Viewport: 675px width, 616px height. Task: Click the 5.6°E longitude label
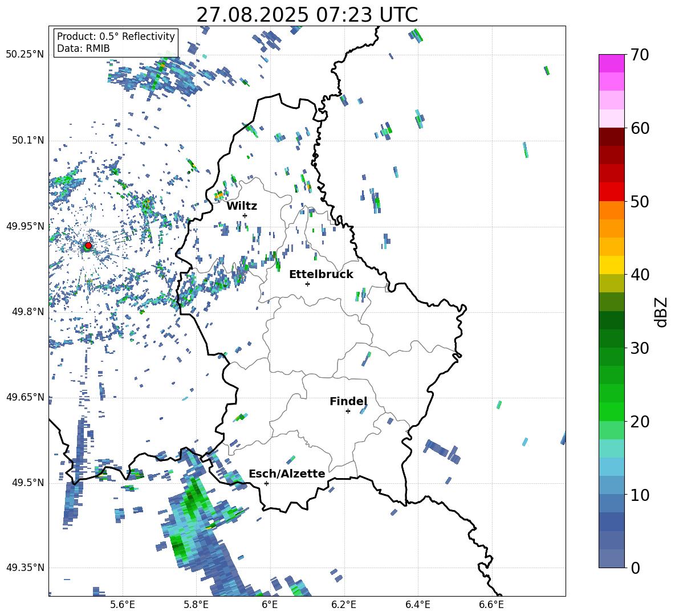[123, 605]
